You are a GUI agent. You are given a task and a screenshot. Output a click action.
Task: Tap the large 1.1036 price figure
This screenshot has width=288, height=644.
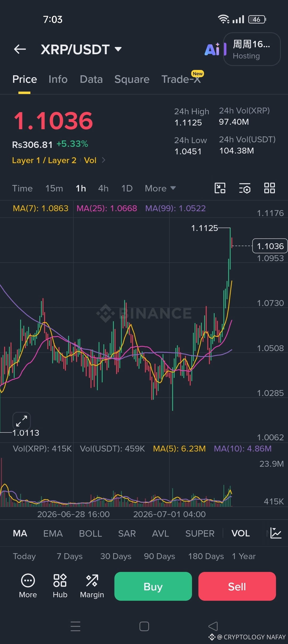pos(53,121)
